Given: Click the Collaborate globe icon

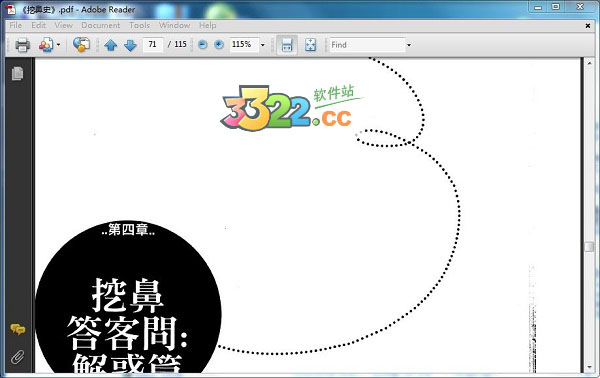Looking at the screenshot, I should [82, 45].
